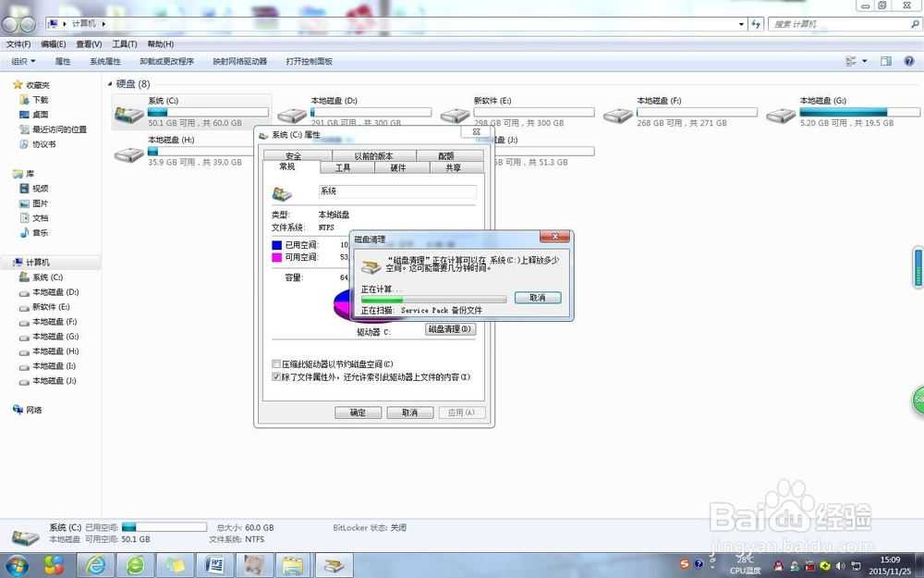Screen dimensions: 924x578
Task: Toggle the preview pane icon
Action: pos(886,61)
